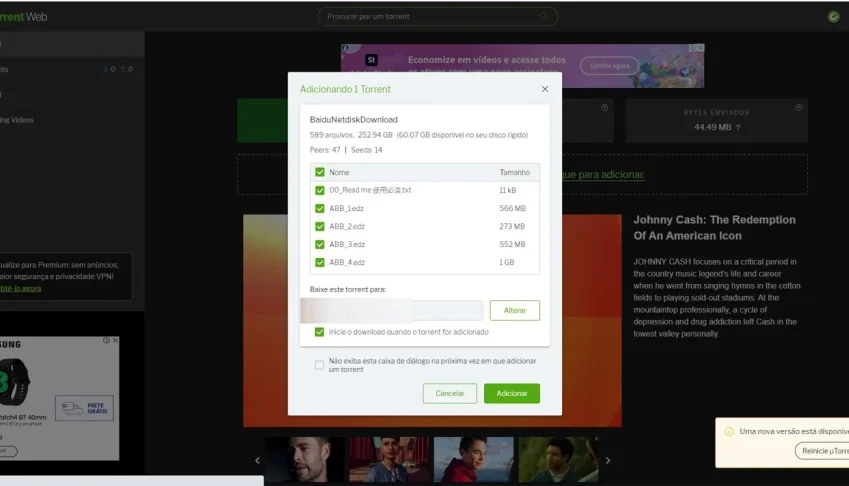
Task: Click the Seeds: 14 text
Action: (367, 150)
